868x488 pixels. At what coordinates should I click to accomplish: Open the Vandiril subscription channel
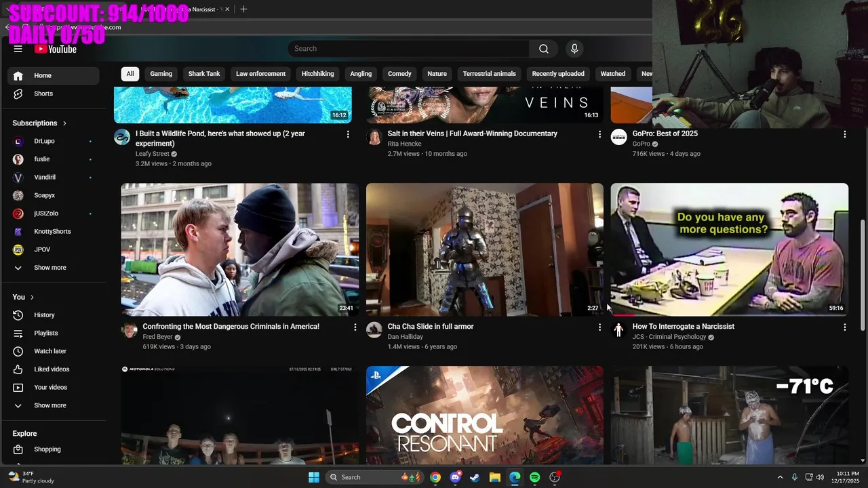[x=53, y=178]
